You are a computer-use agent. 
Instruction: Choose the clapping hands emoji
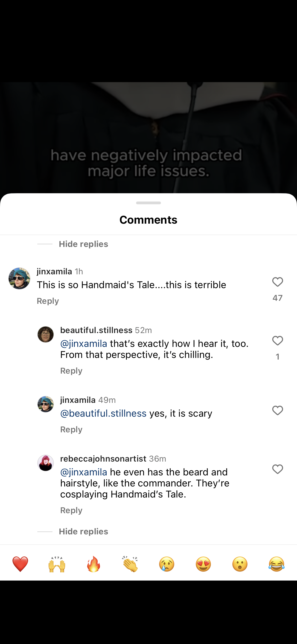tap(130, 564)
